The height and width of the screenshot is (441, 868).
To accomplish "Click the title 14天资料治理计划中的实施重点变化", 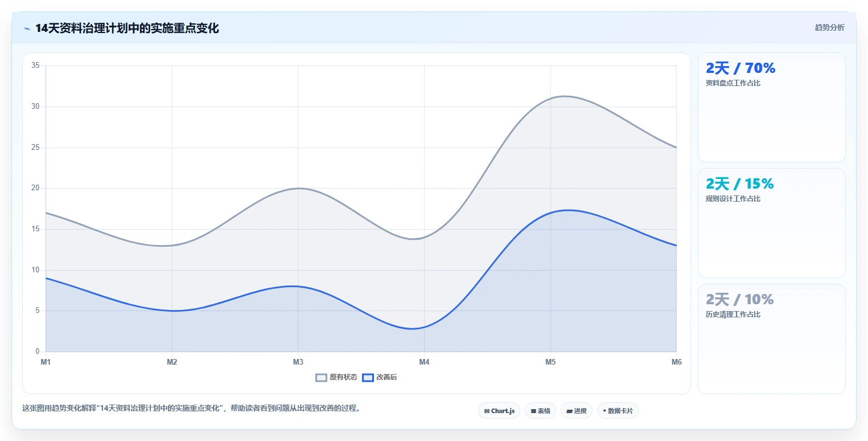I will click(x=127, y=28).
